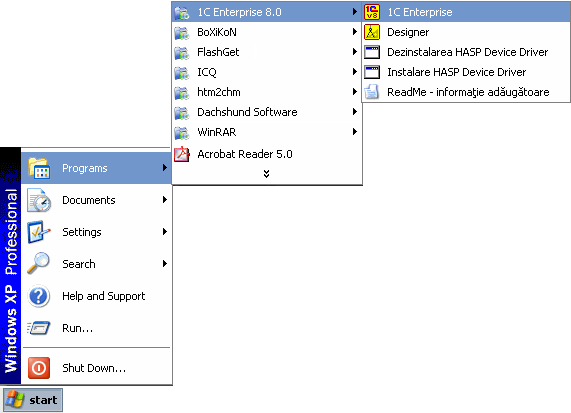Click the Designer compass icon

(x=372, y=32)
